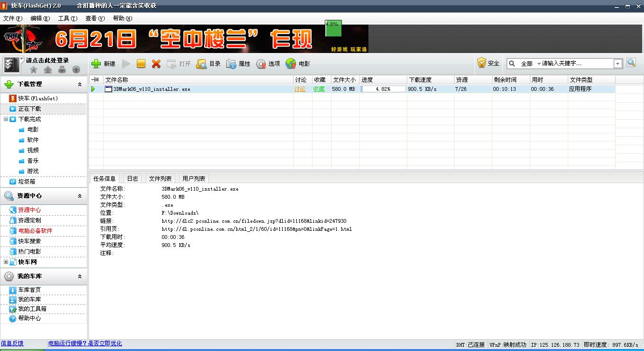
Task: Collapse the 资源中心 panel section
Action: (x=80, y=196)
